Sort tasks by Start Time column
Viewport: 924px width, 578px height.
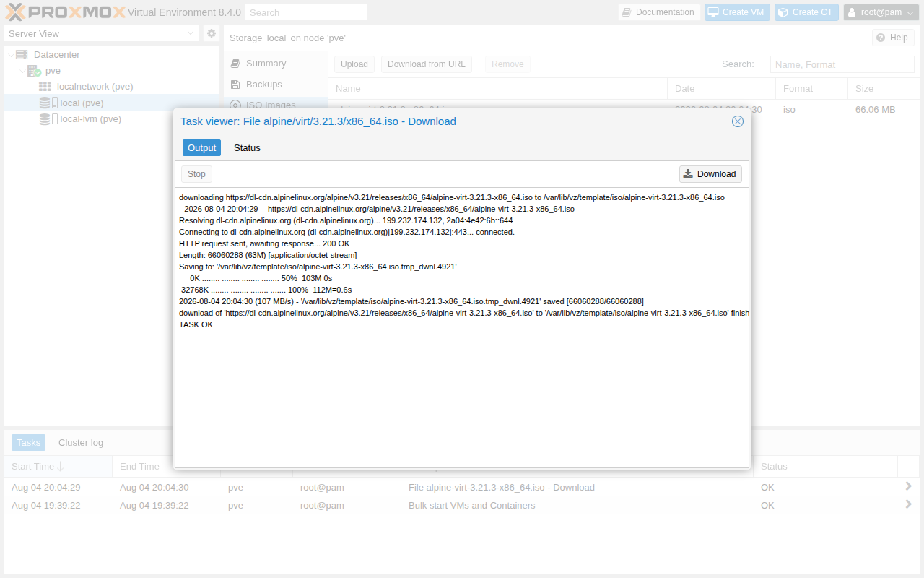coord(58,466)
